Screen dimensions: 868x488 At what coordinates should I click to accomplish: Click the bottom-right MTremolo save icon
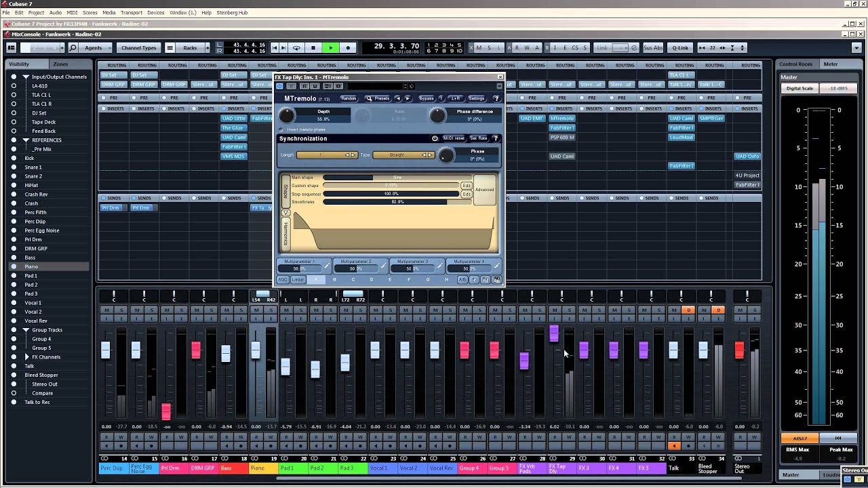[x=497, y=280]
